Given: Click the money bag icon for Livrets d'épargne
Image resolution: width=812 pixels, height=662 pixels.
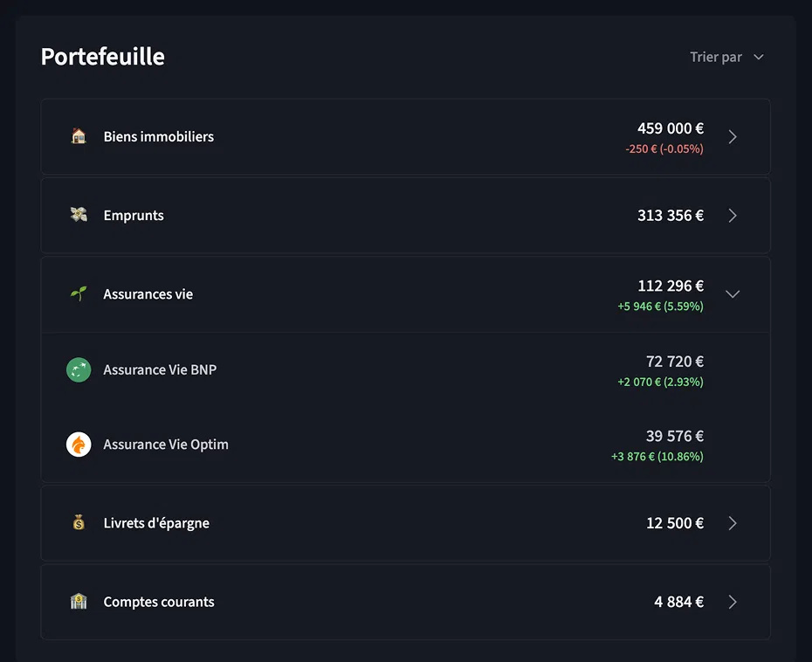Looking at the screenshot, I should 79,523.
